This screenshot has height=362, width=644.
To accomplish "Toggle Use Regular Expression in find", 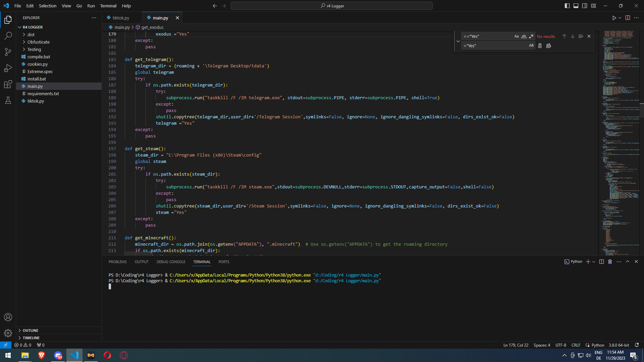I will [531, 36].
